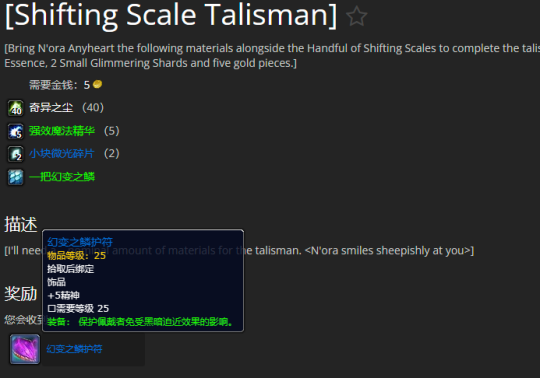Open the 一把幻变之鳞 scales item icon

coord(15,177)
